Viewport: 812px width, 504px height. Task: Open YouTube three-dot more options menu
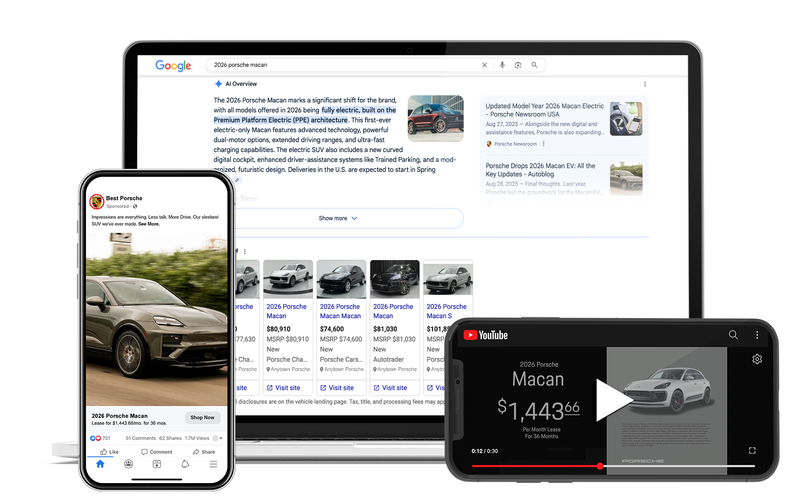(757, 335)
